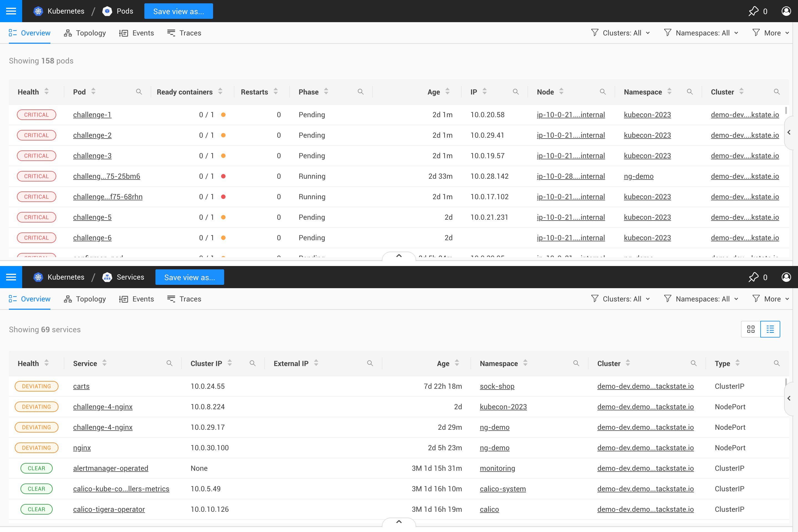Click search icon in Cluster IP column
The image size is (798, 532).
pos(252,363)
